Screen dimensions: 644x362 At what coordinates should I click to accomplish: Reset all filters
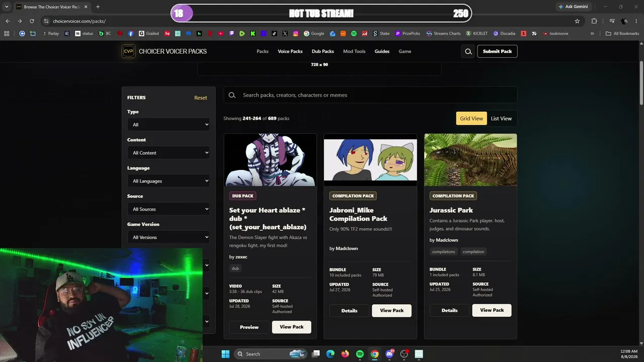[201, 98]
